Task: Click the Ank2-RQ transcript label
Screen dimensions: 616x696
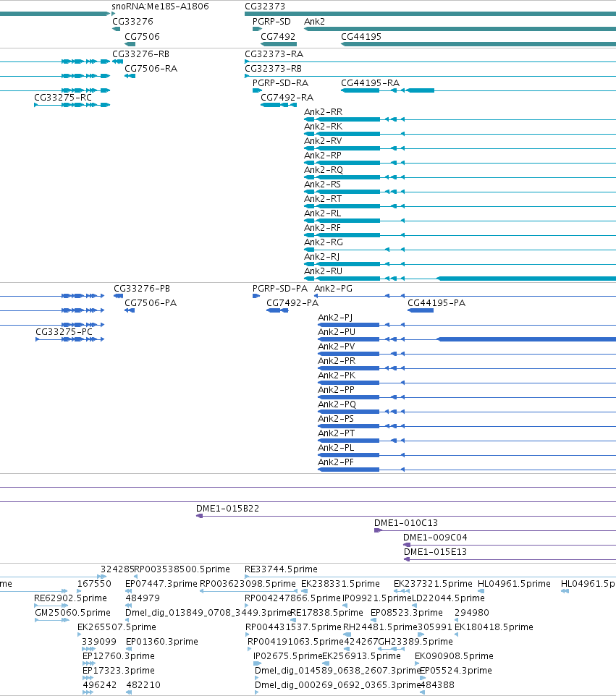Action: 324,169
